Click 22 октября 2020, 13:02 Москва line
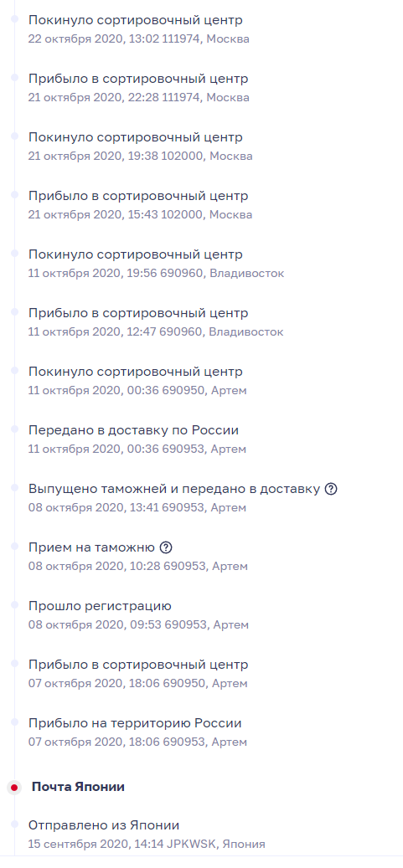 [138, 39]
